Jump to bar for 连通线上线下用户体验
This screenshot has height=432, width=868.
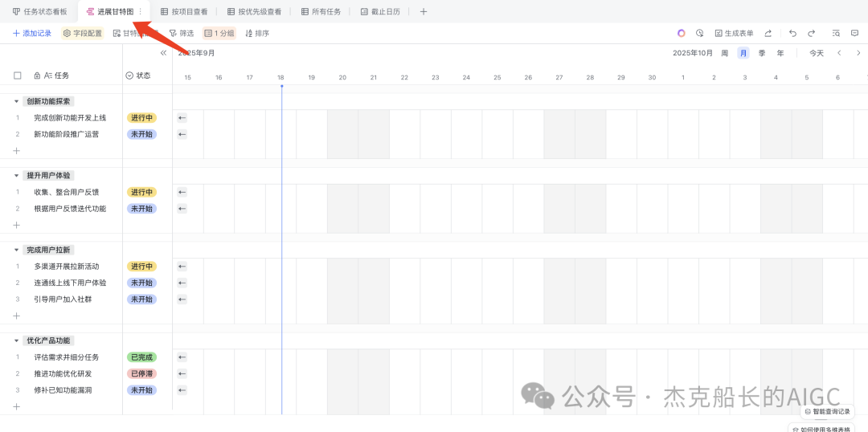[182, 283]
